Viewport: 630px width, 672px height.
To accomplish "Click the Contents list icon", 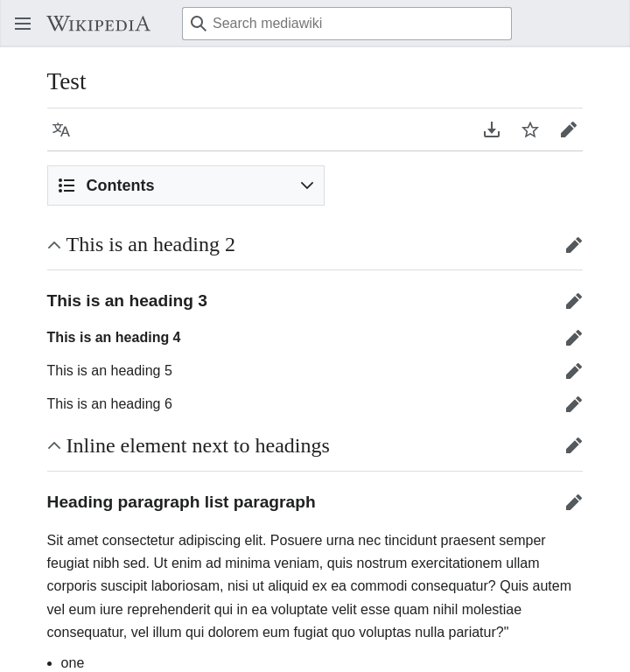I will coord(66,185).
